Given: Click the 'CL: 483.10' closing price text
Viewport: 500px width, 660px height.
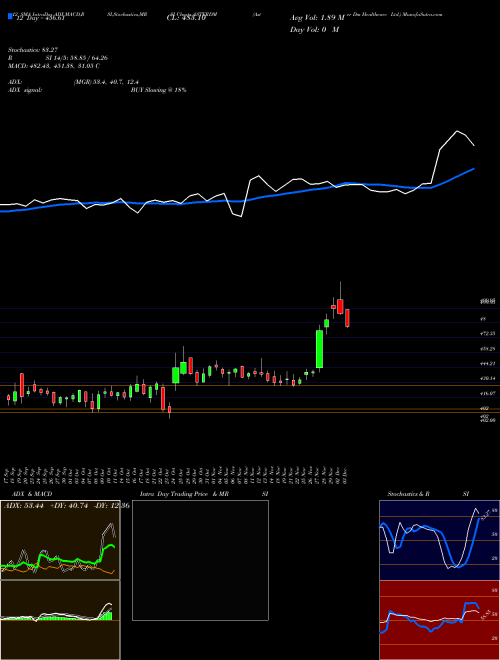Looking at the screenshot, I should [186, 19].
